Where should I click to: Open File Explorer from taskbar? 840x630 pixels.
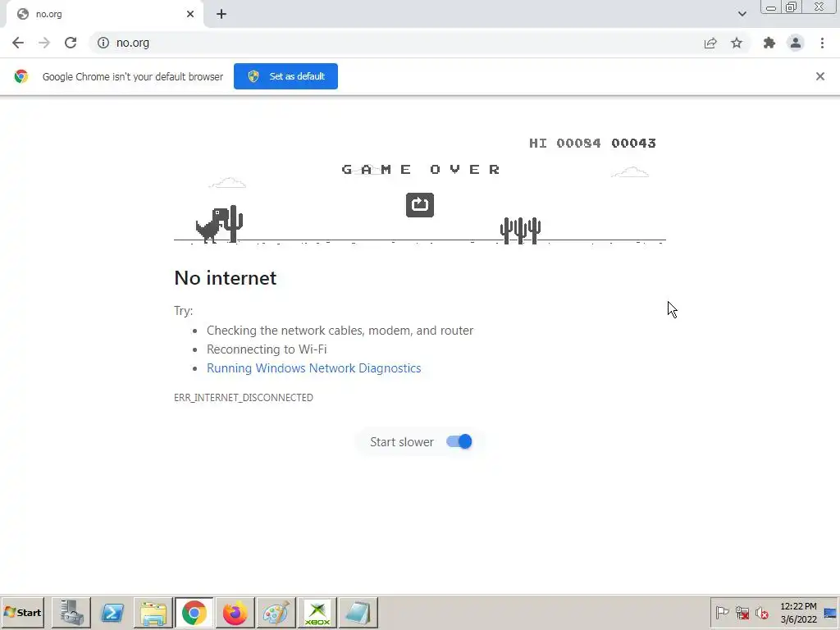click(153, 612)
